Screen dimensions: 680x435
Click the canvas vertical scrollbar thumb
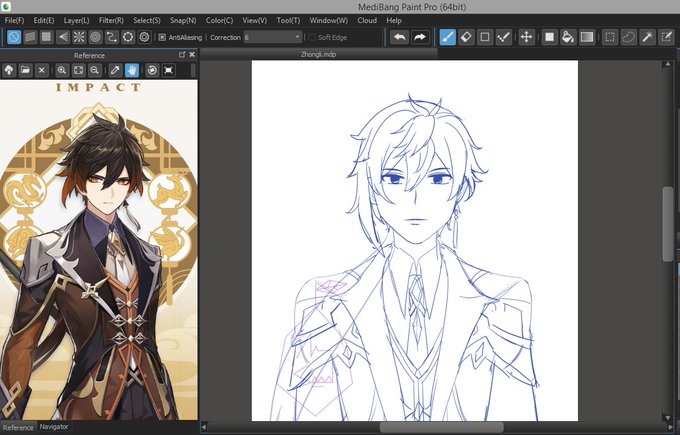[x=668, y=224]
